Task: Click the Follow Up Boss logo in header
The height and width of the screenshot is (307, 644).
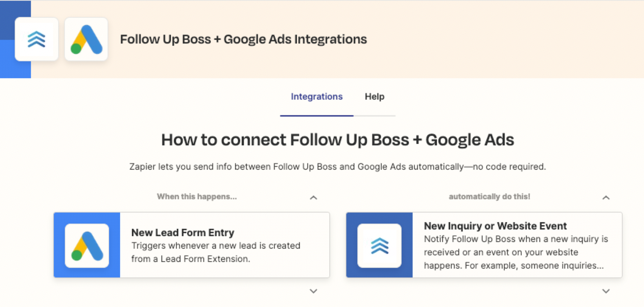Action: (36, 39)
